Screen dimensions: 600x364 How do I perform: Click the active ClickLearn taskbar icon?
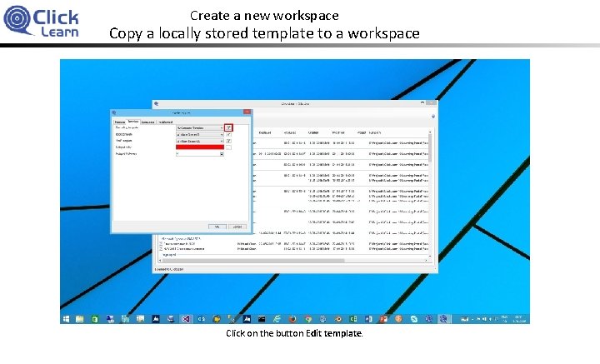coord(443,319)
